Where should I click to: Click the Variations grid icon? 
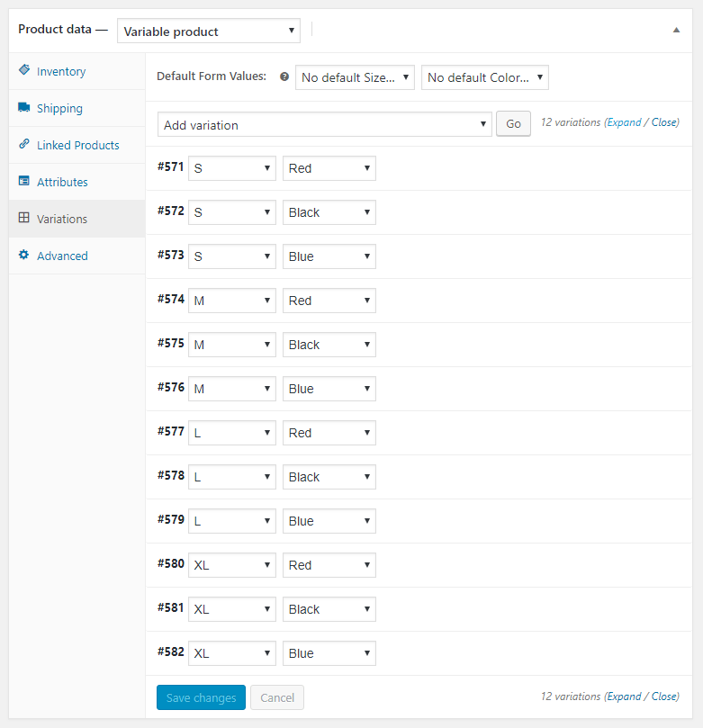[x=24, y=218]
